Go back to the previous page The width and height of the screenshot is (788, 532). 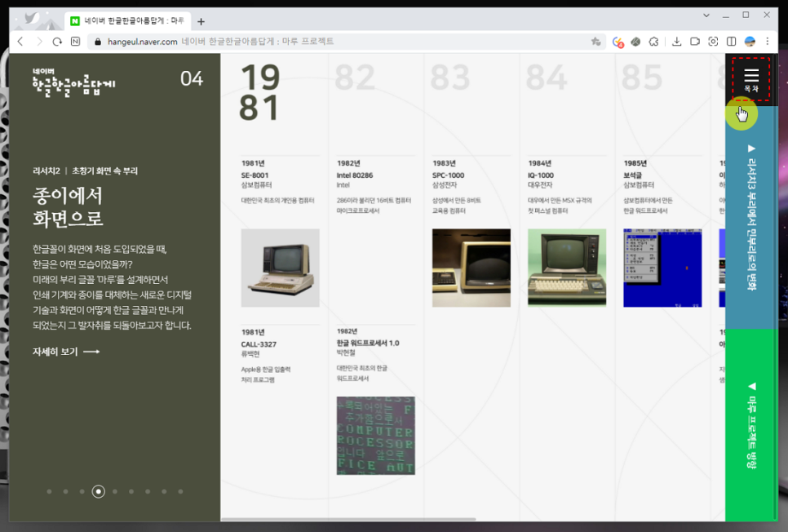pos(20,42)
